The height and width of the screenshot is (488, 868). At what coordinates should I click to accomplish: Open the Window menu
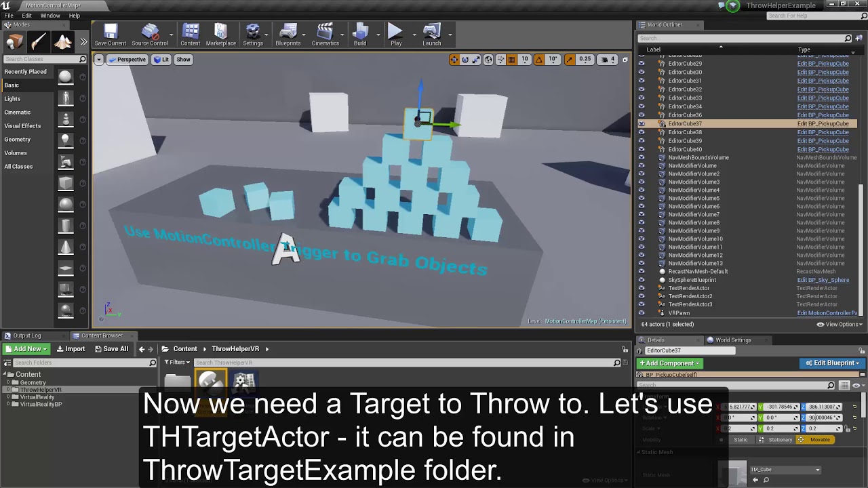(x=50, y=16)
